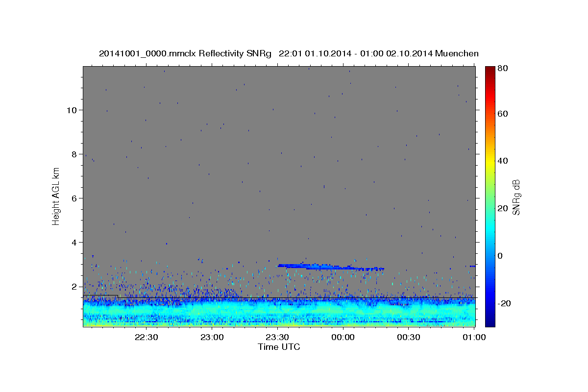This screenshot has height=392, width=588.
Task: Click the colorbar value 40
Action: coord(503,161)
